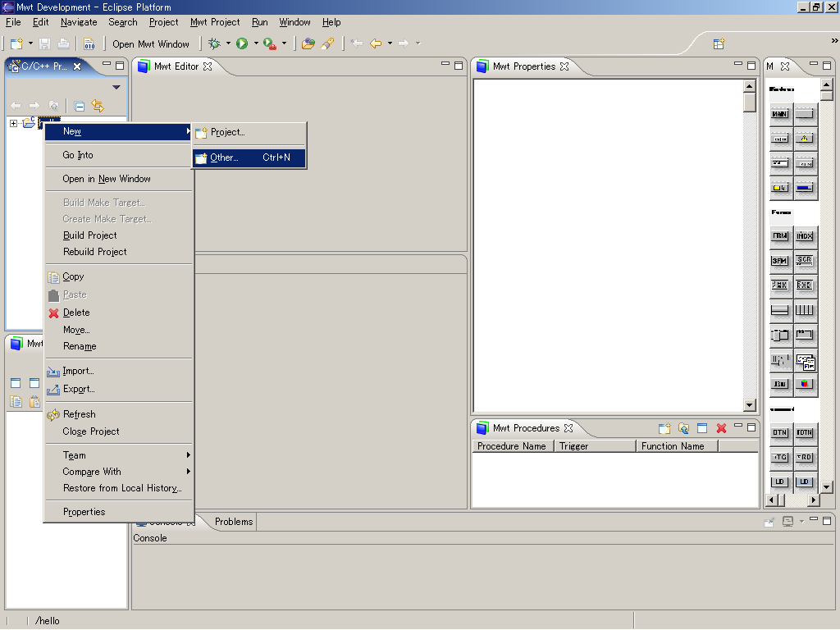Click the FRM form palette icon
The image size is (840, 630).
[x=780, y=235]
